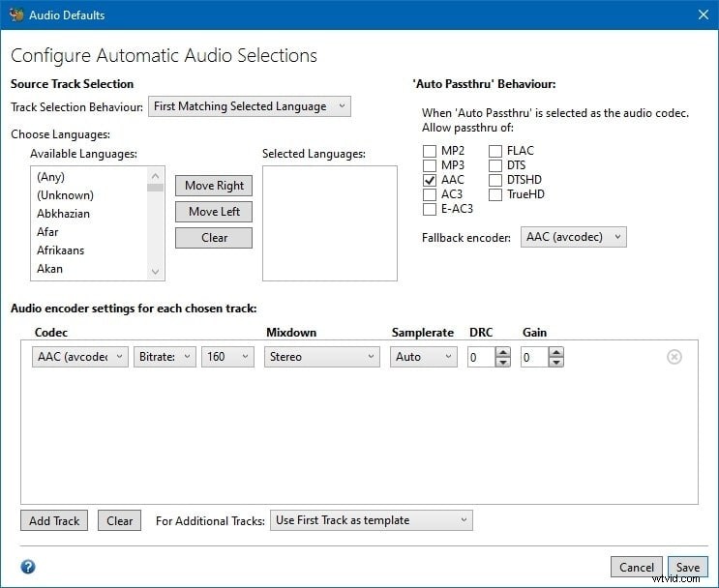
Task: Decrease the Gain value with down arrow
Action: pos(556,362)
